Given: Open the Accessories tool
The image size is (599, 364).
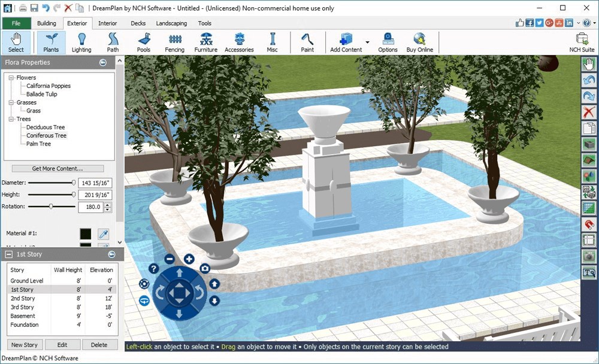Looking at the screenshot, I should [x=239, y=43].
